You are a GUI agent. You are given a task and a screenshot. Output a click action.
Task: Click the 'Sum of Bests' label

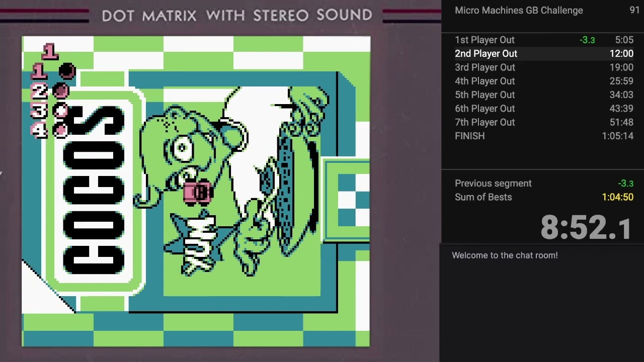483,197
